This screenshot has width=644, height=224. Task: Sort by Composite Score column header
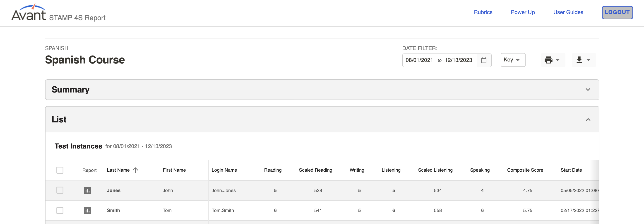[x=525, y=170]
